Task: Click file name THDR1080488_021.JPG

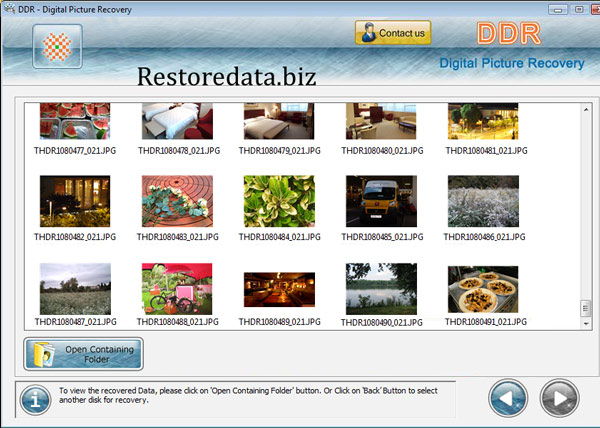Action: pos(178,322)
